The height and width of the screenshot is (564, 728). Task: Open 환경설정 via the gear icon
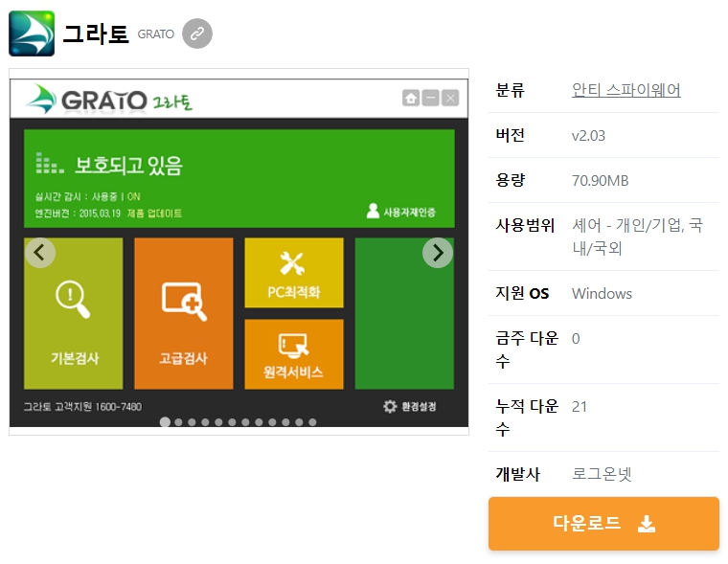[x=390, y=407]
